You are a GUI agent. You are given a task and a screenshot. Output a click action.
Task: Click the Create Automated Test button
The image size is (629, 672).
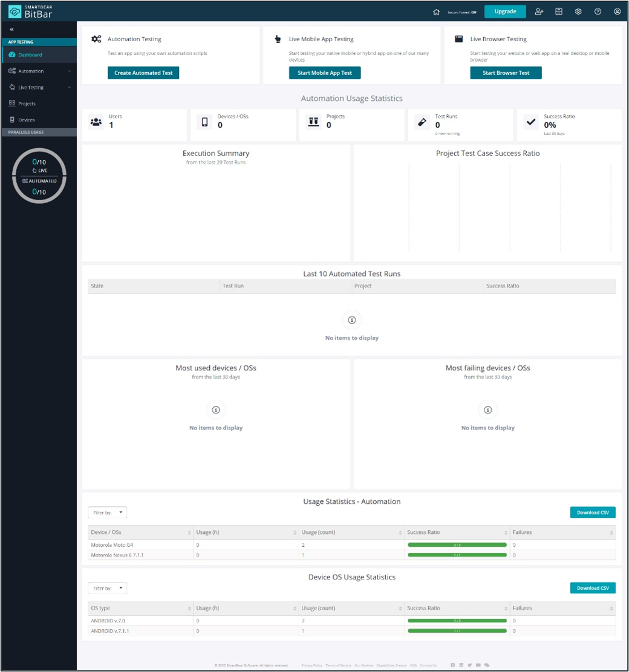click(x=143, y=73)
